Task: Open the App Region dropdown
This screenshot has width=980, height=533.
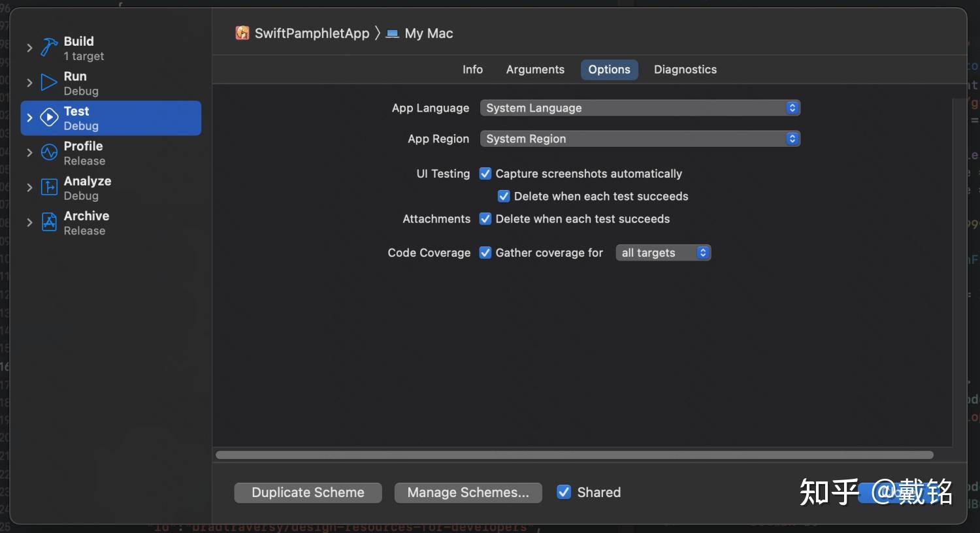Action: pos(640,138)
